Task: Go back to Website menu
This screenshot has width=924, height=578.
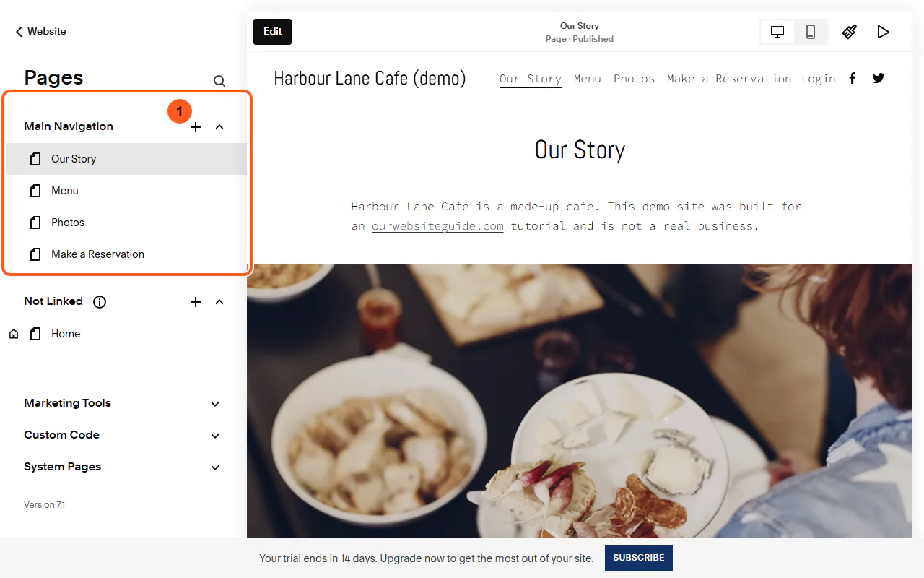Action: coord(40,32)
